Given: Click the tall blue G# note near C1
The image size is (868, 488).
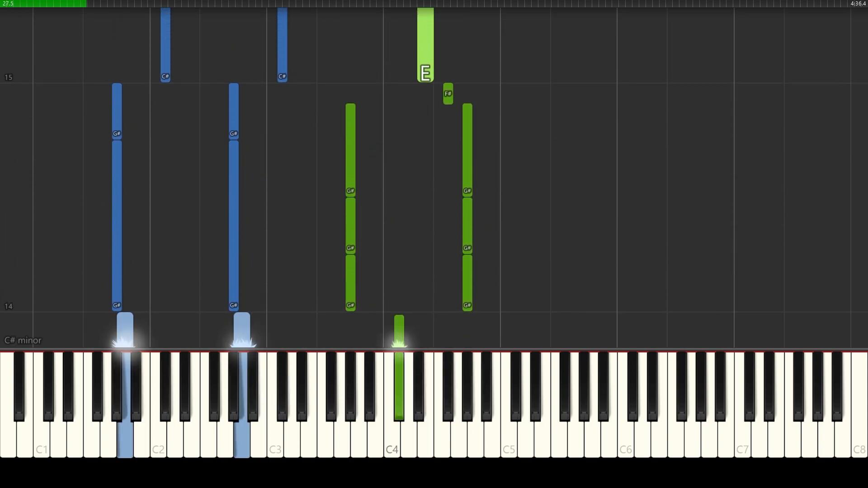Looking at the screenshot, I should point(117,225).
